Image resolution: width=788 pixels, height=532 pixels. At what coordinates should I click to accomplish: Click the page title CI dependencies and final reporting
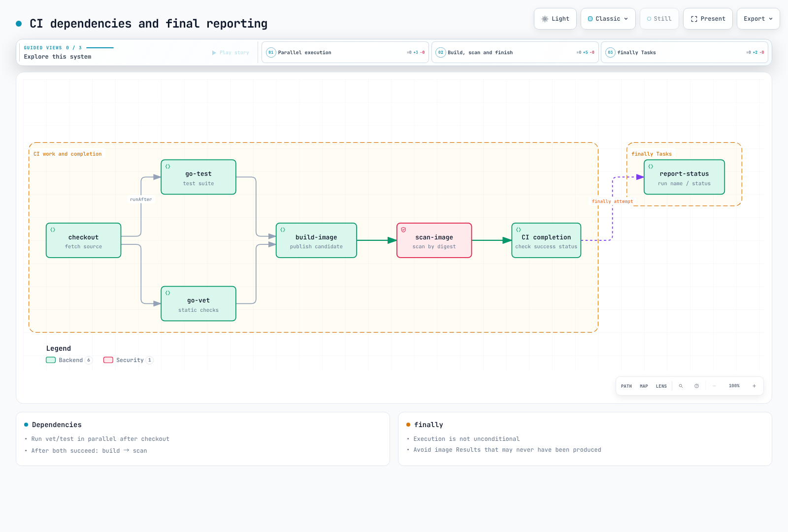click(148, 24)
